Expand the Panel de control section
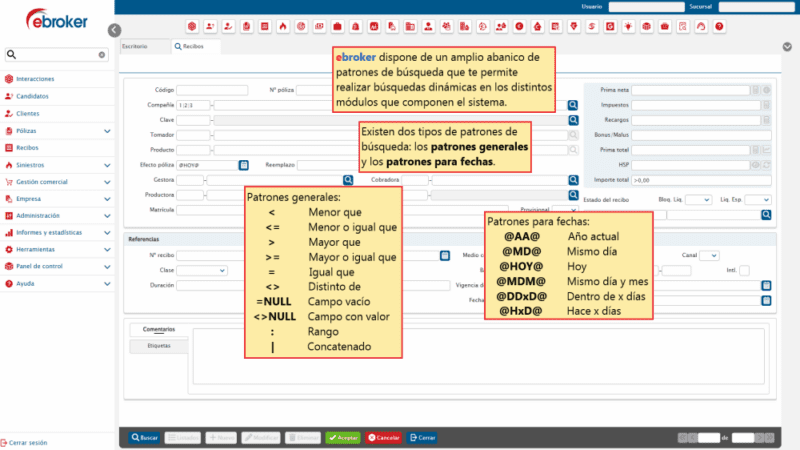This screenshot has height=450, width=800. (107, 266)
